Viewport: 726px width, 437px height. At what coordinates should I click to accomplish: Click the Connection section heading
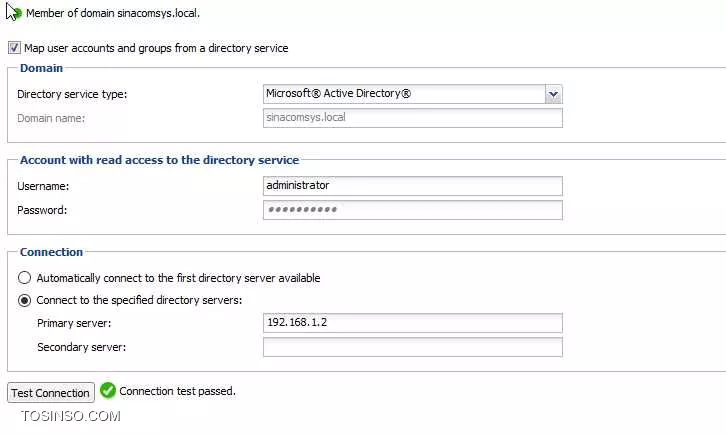(51, 252)
